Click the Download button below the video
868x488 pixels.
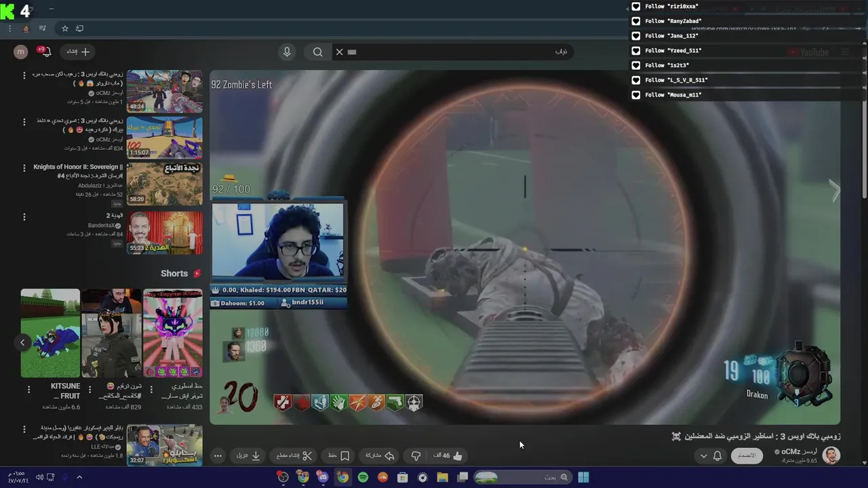click(x=249, y=456)
